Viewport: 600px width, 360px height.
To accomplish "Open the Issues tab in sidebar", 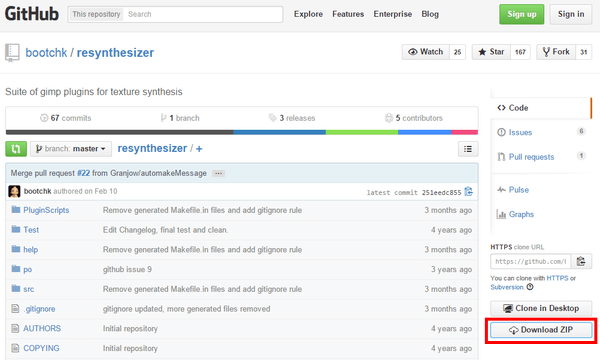I will (x=540, y=132).
